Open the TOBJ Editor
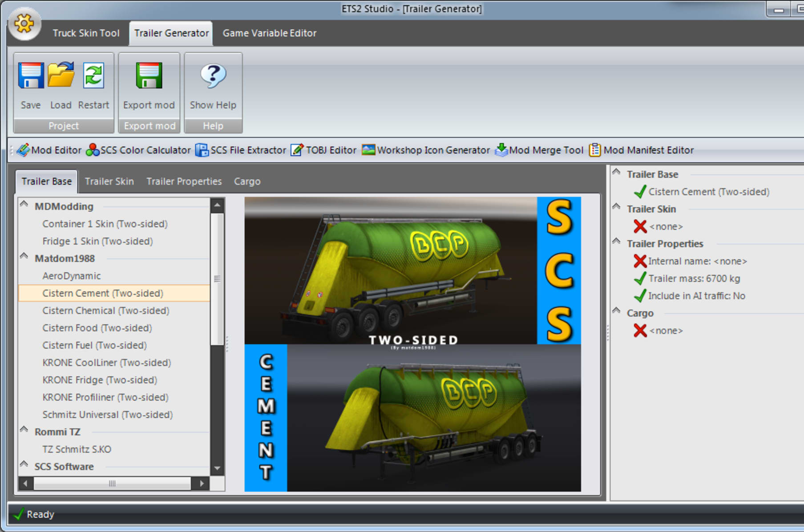The image size is (804, 532). [x=323, y=150]
